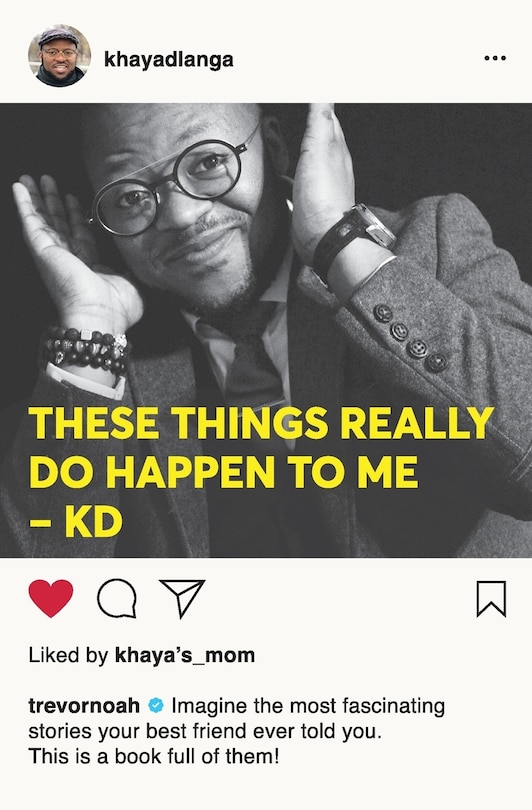The image size is (532, 810).
Task: Visit the khaya's_mom profile
Action: 185,655
